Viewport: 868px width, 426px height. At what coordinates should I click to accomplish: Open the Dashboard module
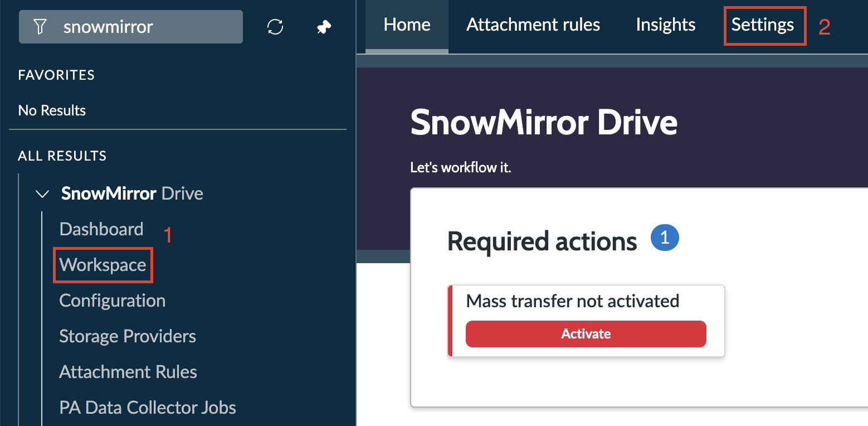coord(101,229)
